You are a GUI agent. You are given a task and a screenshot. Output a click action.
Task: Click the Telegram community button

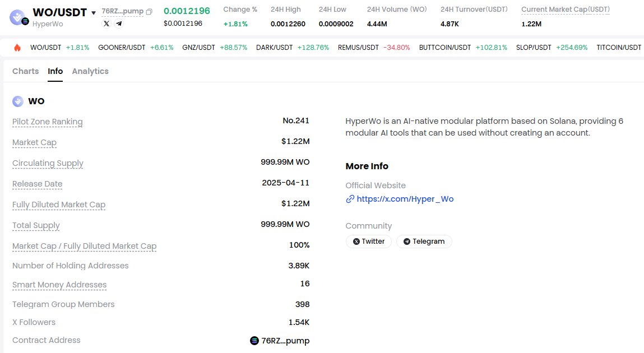tap(424, 241)
